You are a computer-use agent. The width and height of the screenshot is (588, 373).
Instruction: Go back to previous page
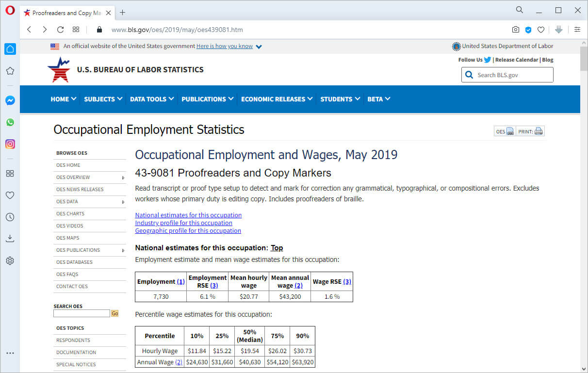click(x=29, y=30)
